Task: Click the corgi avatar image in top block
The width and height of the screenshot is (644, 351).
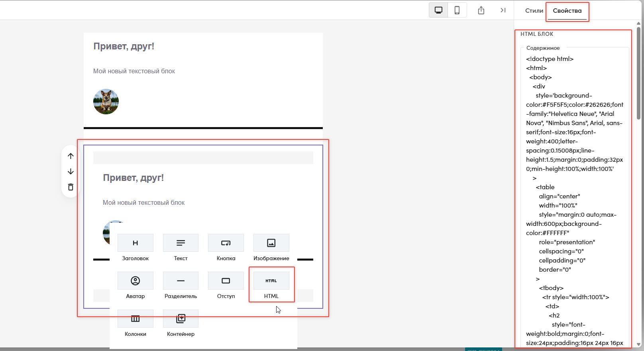Action: [x=106, y=102]
